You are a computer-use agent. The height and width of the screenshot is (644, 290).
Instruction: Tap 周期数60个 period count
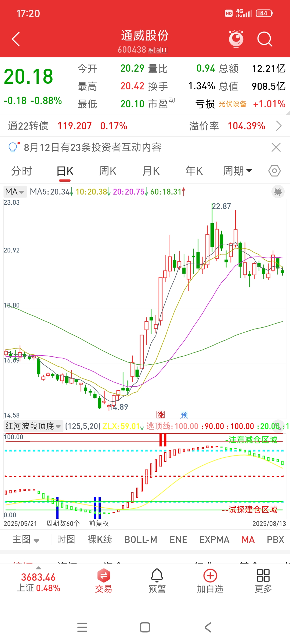(x=63, y=524)
